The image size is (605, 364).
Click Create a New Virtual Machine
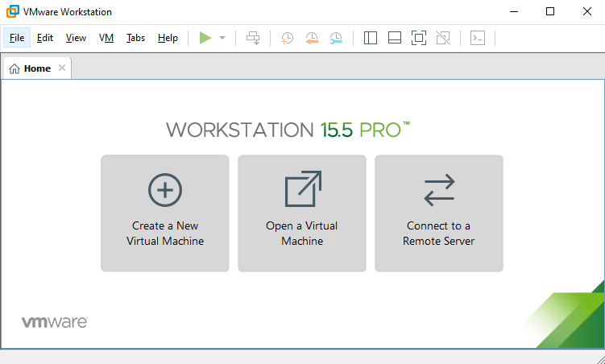(165, 213)
